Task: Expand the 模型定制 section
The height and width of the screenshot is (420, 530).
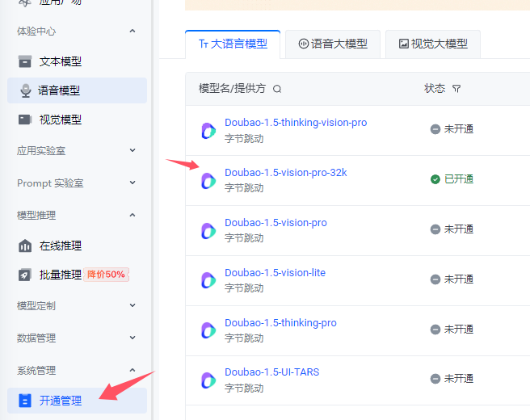Action: click(132, 306)
